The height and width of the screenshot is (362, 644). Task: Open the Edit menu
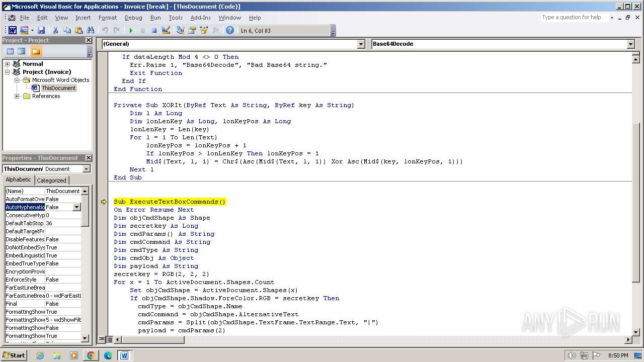(x=42, y=18)
